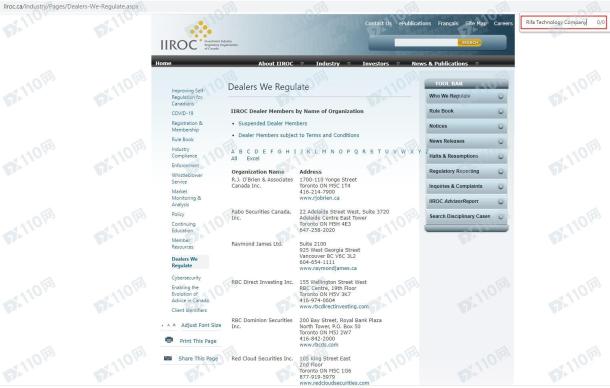Click the round arrow icon on Notices
The width and height of the screenshot is (610, 388).
click(x=501, y=126)
